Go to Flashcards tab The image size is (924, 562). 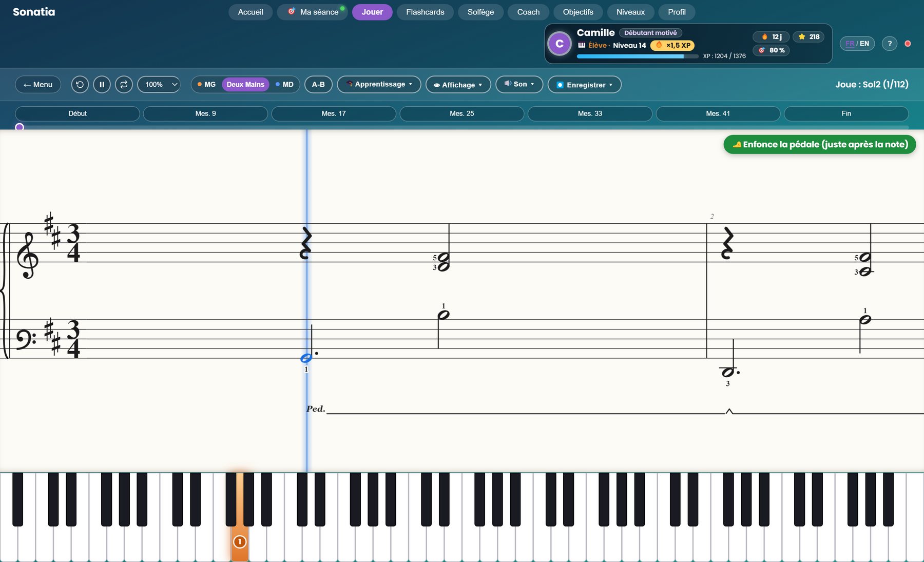point(425,12)
